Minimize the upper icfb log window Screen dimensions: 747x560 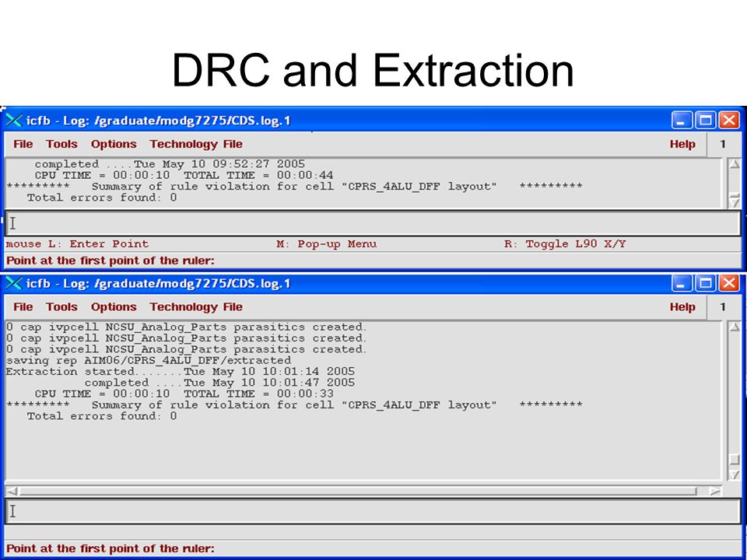pyautogui.click(x=682, y=120)
